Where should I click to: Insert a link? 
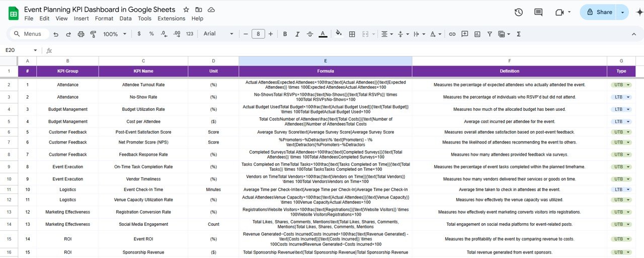452,34
